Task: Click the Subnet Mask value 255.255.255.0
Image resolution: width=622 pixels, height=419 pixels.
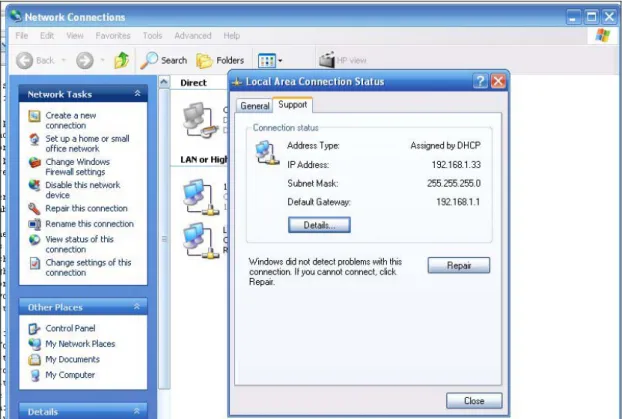Action: point(454,183)
